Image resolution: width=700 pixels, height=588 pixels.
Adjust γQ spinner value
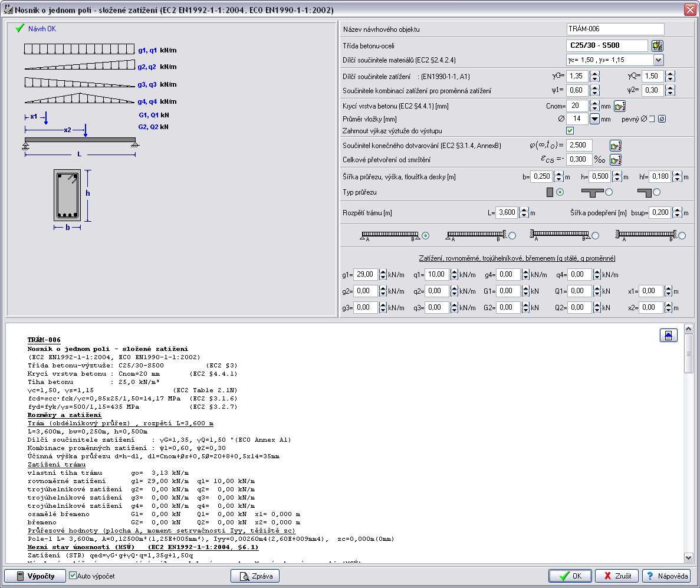click(x=670, y=76)
